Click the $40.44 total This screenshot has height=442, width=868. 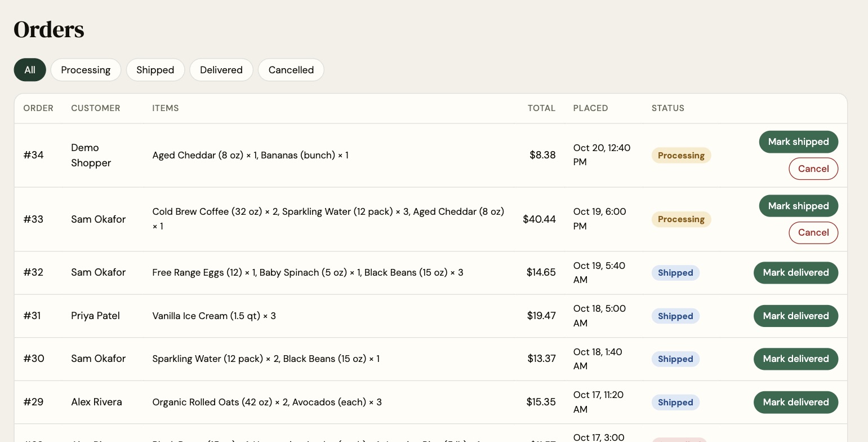(539, 219)
